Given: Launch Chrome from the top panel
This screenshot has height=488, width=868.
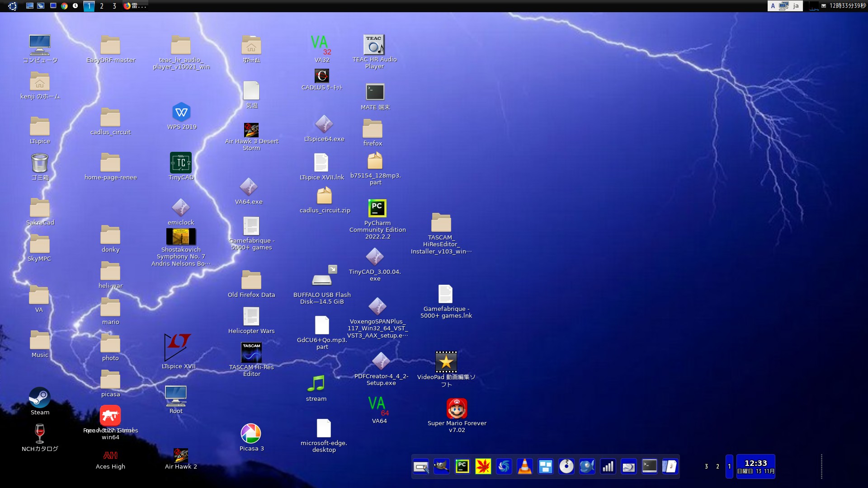Looking at the screenshot, I should (64, 6).
